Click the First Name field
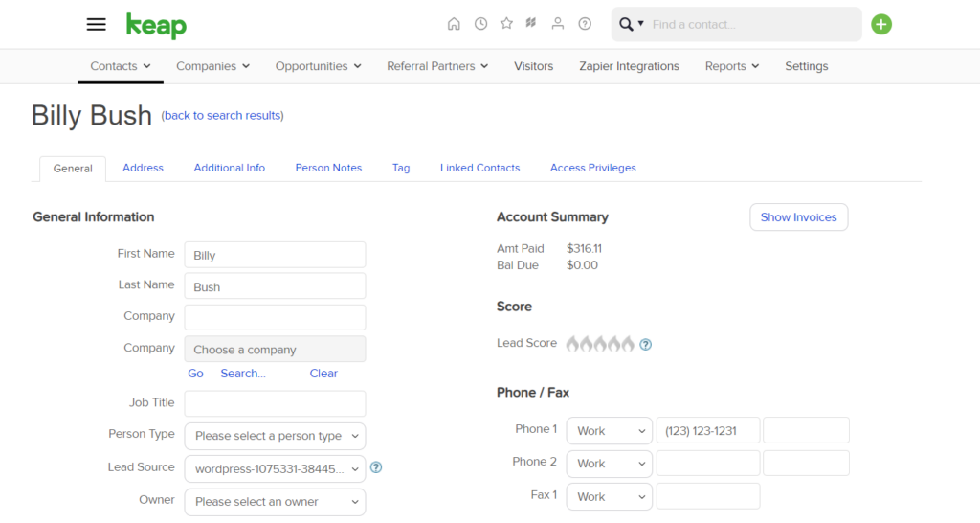Screen dimensions: 980x523 click(x=275, y=255)
